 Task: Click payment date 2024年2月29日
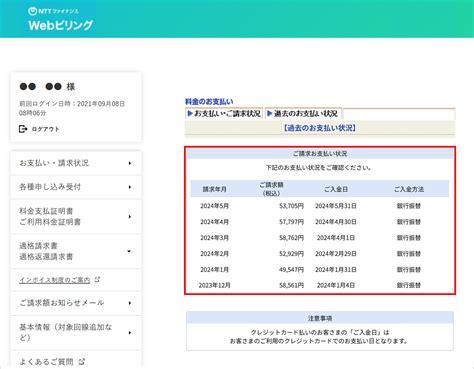point(336,254)
